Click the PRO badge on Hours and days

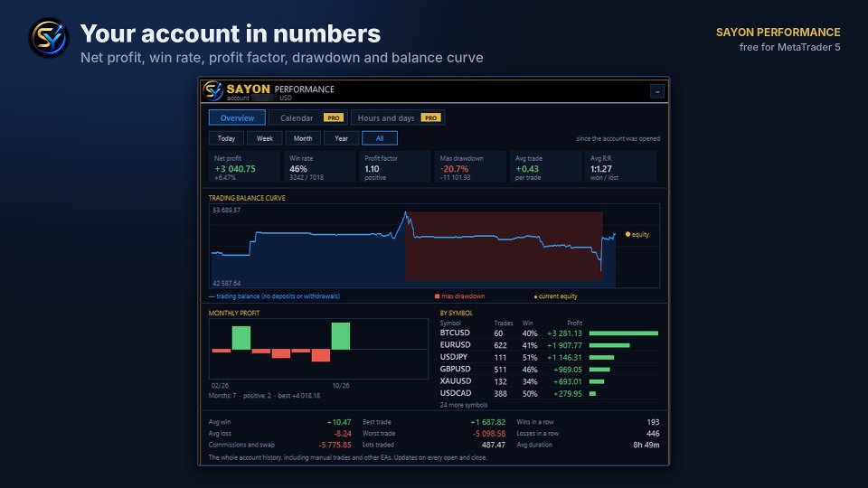[430, 117]
